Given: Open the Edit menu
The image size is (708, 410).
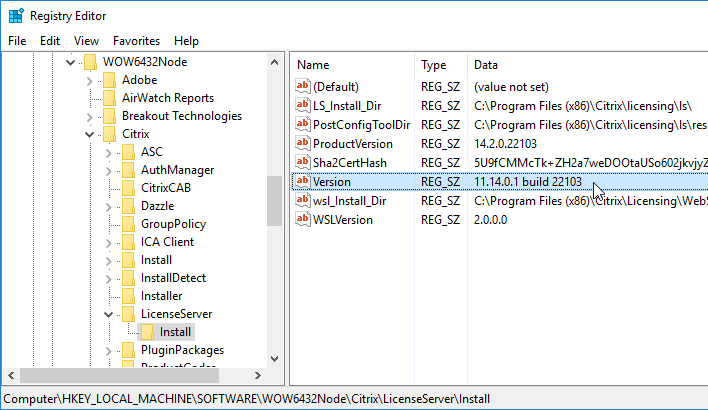Looking at the screenshot, I should [50, 41].
